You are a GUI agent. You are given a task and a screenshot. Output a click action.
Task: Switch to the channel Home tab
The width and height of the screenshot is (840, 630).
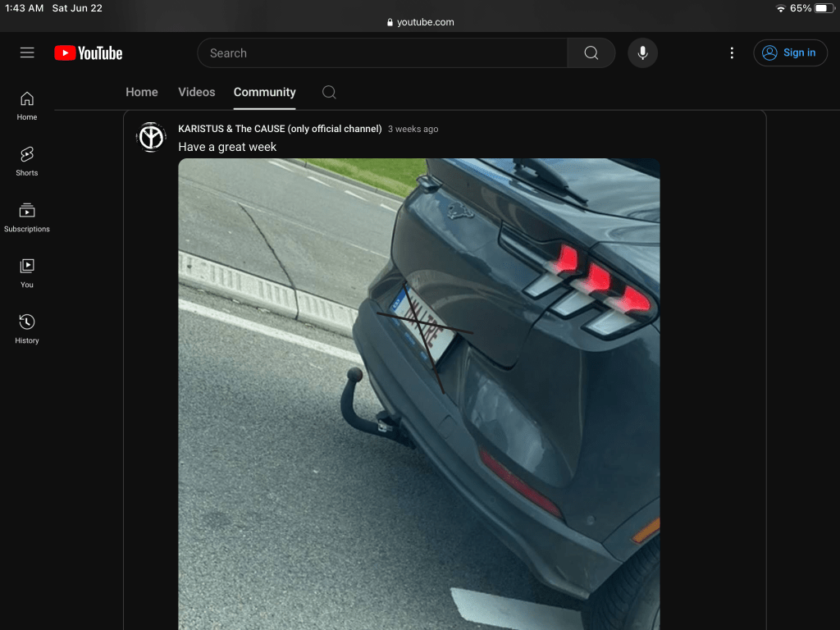(141, 92)
